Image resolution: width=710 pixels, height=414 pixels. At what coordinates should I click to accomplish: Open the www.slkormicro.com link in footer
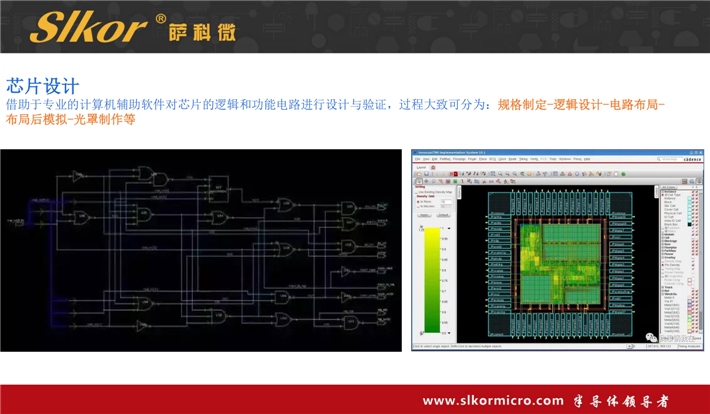click(493, 401)
